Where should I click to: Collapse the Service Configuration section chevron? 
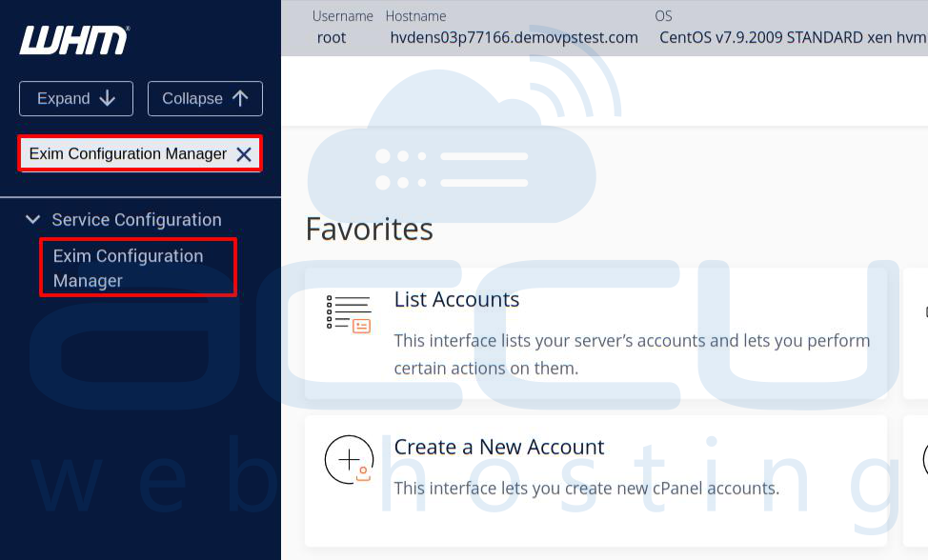[x=32, y=219]
